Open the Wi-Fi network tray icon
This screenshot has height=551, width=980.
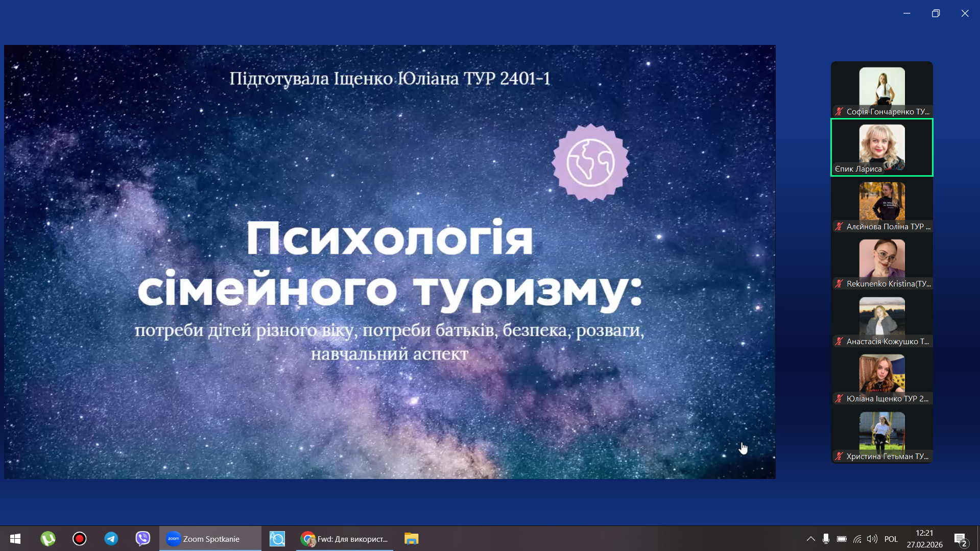pos(857,539)
